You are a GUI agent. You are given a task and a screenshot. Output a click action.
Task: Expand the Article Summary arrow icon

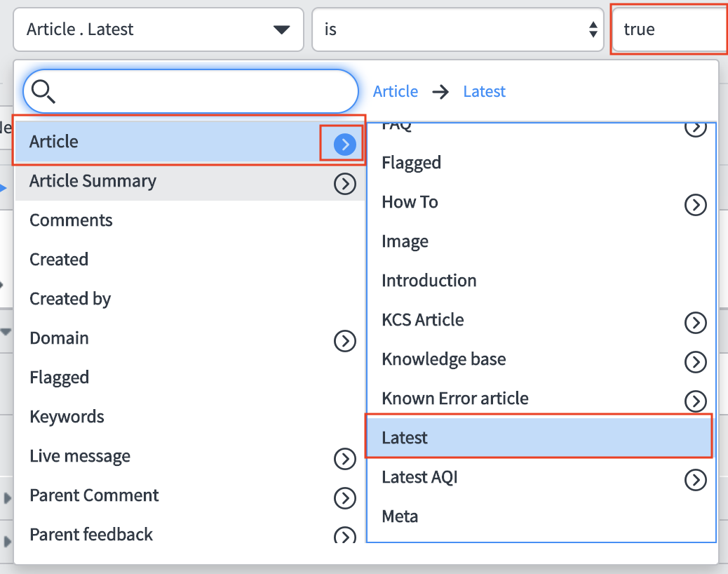pyautogui.click(x=344, y=184)
